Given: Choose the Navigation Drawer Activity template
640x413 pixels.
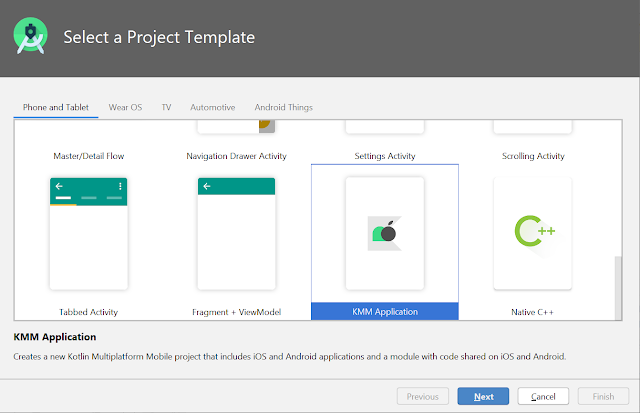Looking at the screenshot, I should pos(236,156).
